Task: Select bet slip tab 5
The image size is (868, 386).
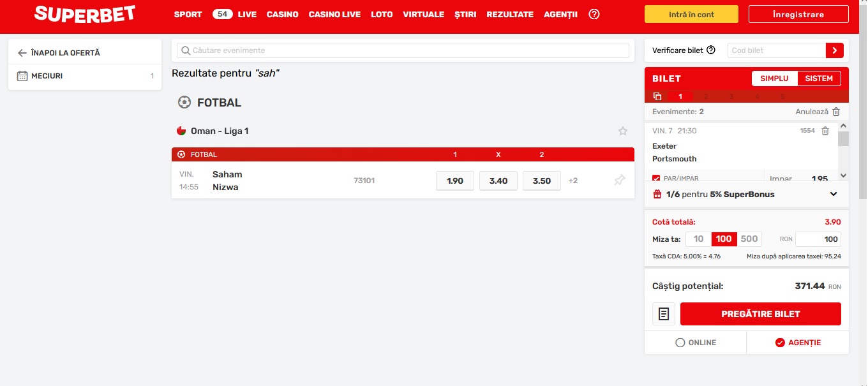Action: [x=782, y=96]
